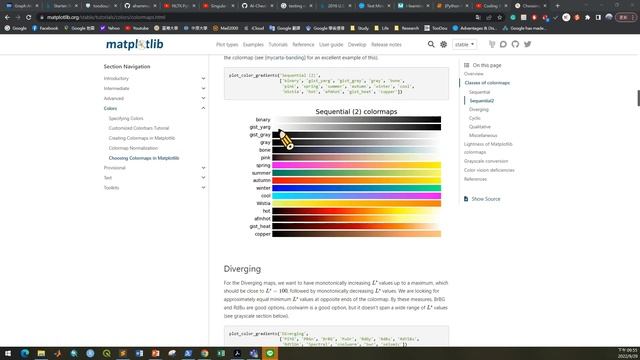Open the Discourse speech-bubble icon
Screen dimensions: 640x360
503,44
